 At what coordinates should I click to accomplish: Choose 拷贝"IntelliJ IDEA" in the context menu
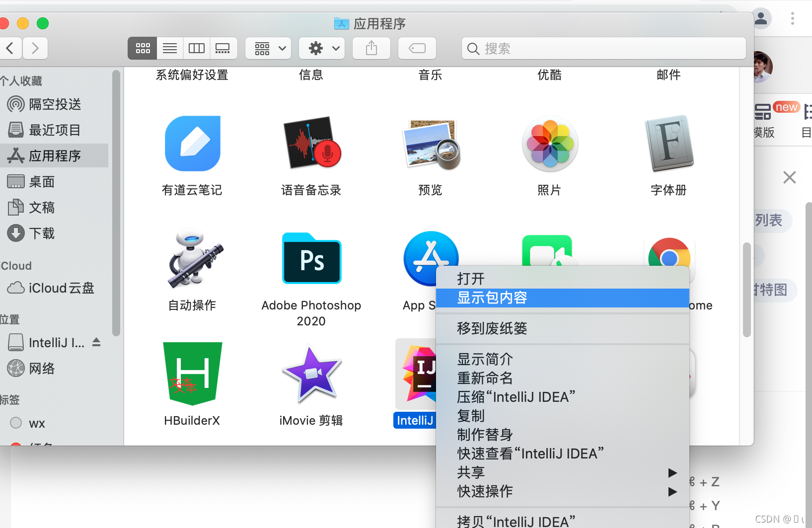point(562,521)
